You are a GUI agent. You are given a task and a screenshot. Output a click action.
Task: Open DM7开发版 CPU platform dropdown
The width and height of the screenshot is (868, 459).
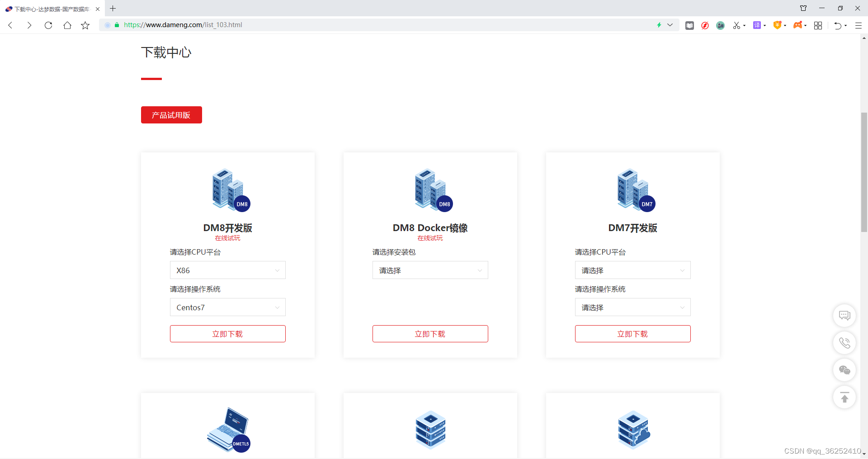pyautogui.click(x=633, y=270)
